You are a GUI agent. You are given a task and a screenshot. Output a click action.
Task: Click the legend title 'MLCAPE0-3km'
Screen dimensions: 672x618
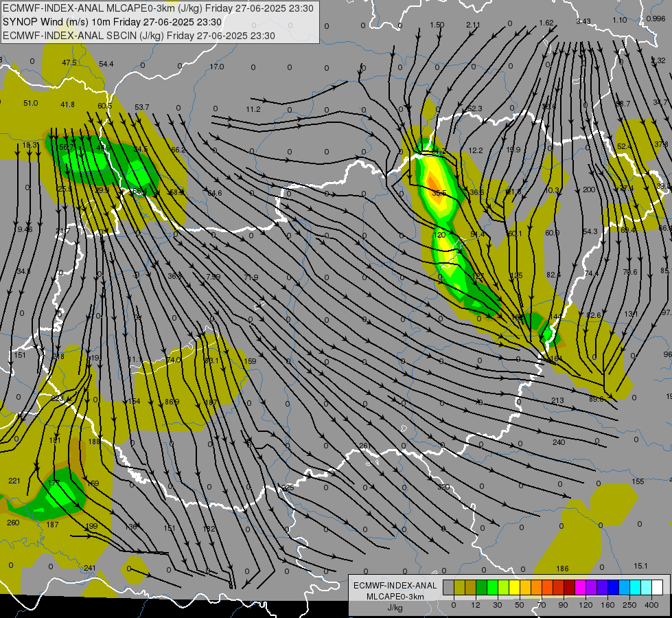(395, 597)
